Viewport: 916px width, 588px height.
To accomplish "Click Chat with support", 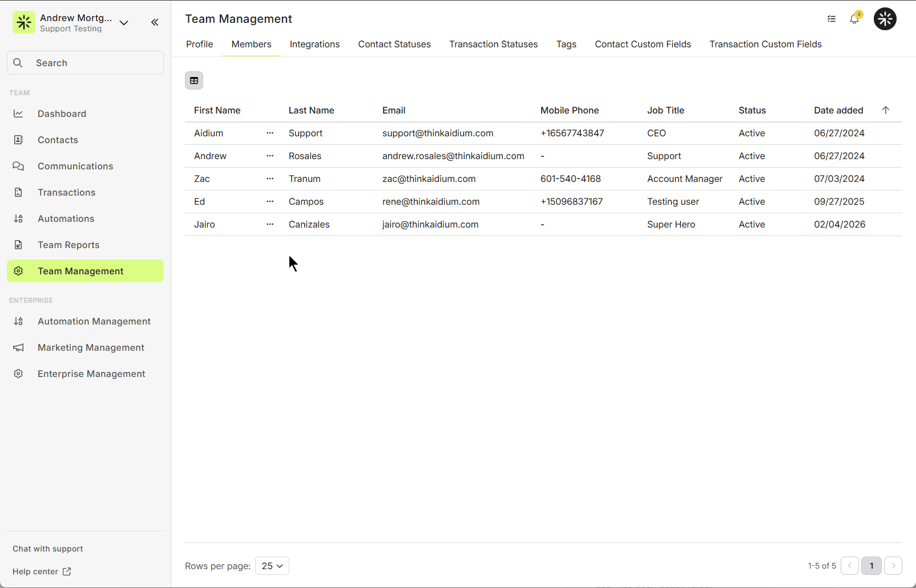I will (48, 549).
